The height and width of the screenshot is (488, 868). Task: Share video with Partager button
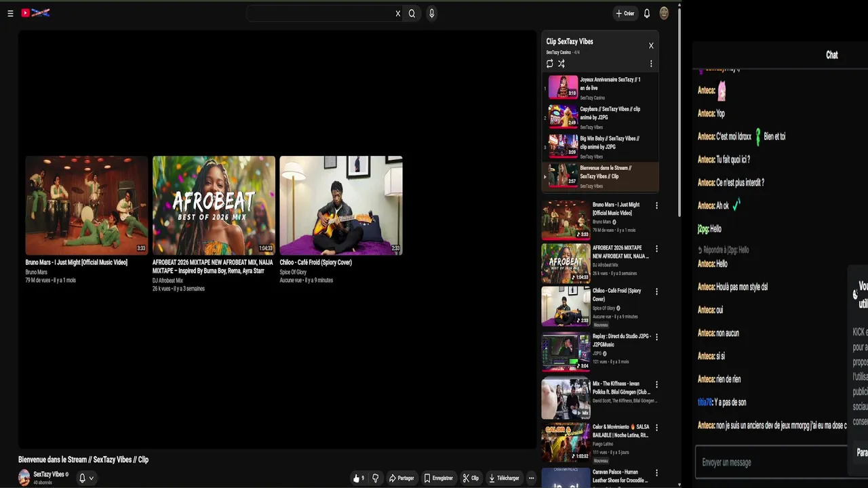point(401,478)
